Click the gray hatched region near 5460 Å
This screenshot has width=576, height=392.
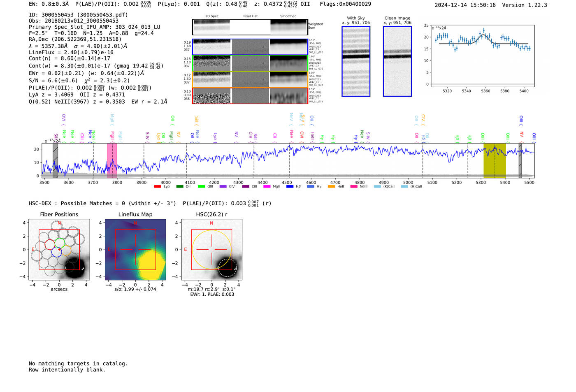(520, 160)
